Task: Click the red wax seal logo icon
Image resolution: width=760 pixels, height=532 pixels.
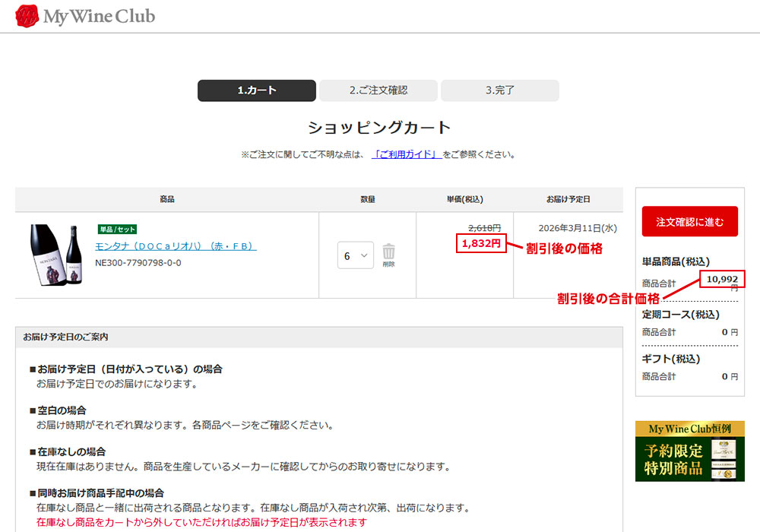Action: (27, 16)
